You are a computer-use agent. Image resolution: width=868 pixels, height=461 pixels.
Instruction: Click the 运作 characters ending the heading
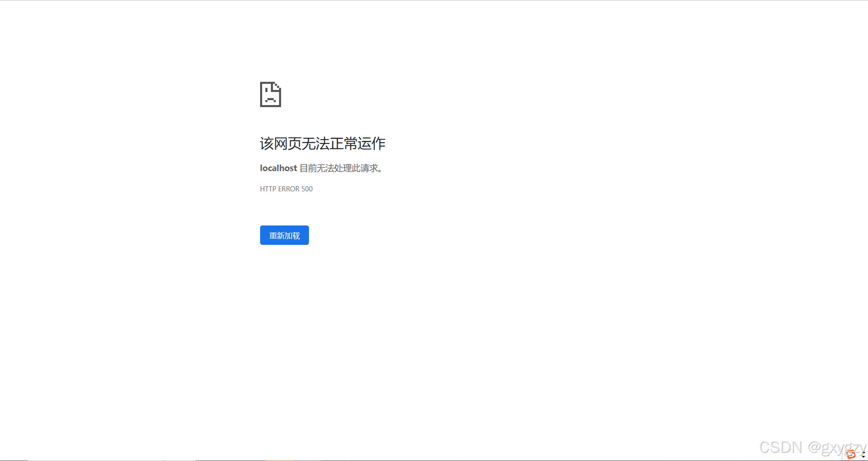(371, 144)
